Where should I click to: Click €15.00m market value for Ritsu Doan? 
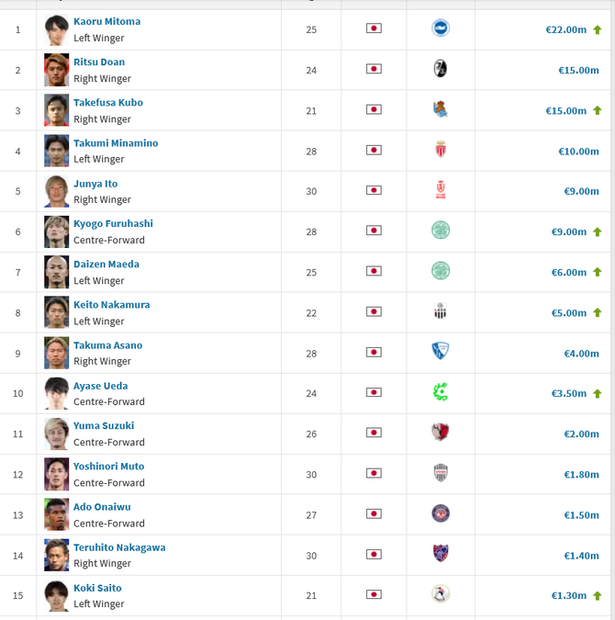tap(579, 70)
